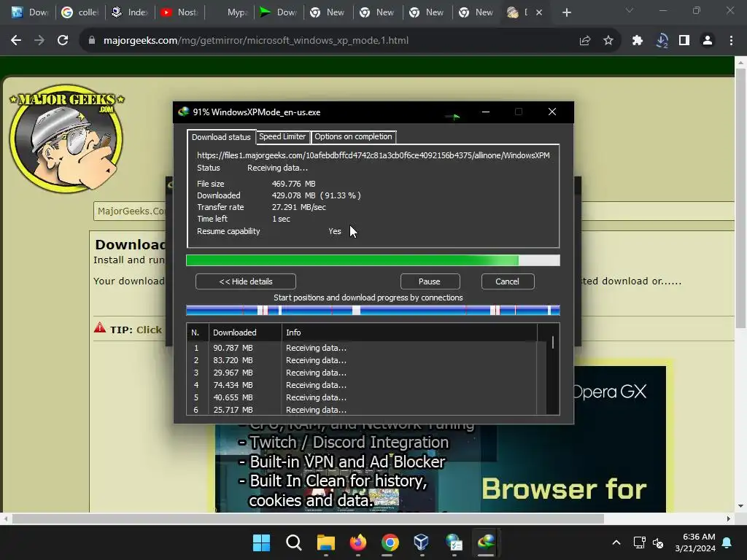Image resolution: width=747 pixels, height=560 pixels.
Task: Show hidden system tray icons
Action: pos(616,542)
